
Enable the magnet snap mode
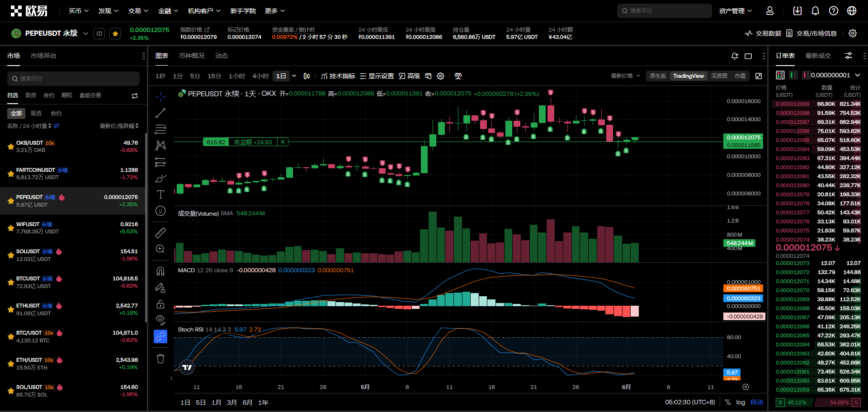tap(160, 271)
